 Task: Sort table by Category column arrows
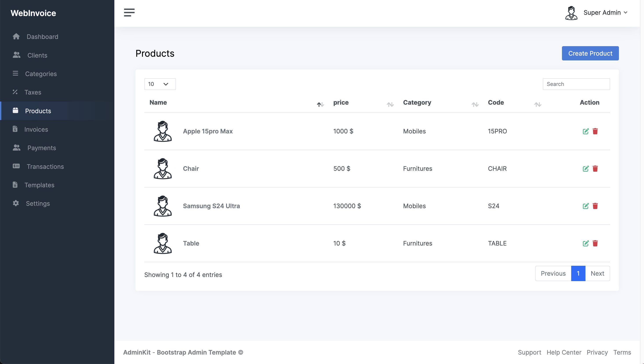coord(475,104)
